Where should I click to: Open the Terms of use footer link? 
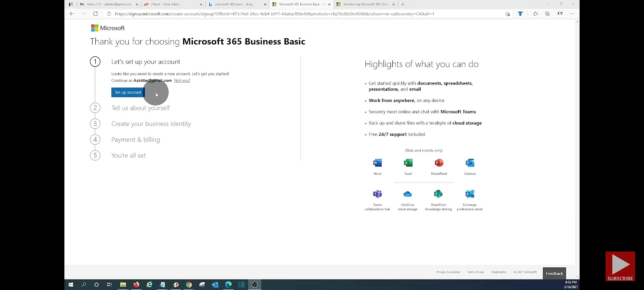pyautogui.click(x=475, y=272)
